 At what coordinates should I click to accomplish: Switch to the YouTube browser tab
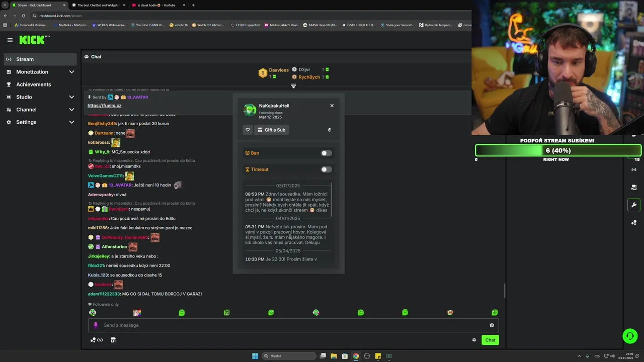click(157, 5)
